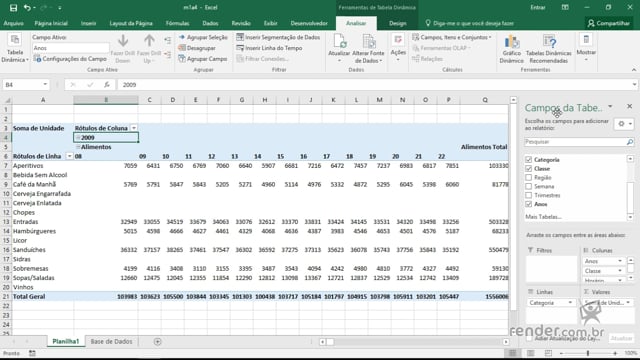Click Diga-me o que você deseja fazer
The height and width of the screenshot is (360, 640).
(469, 23)
